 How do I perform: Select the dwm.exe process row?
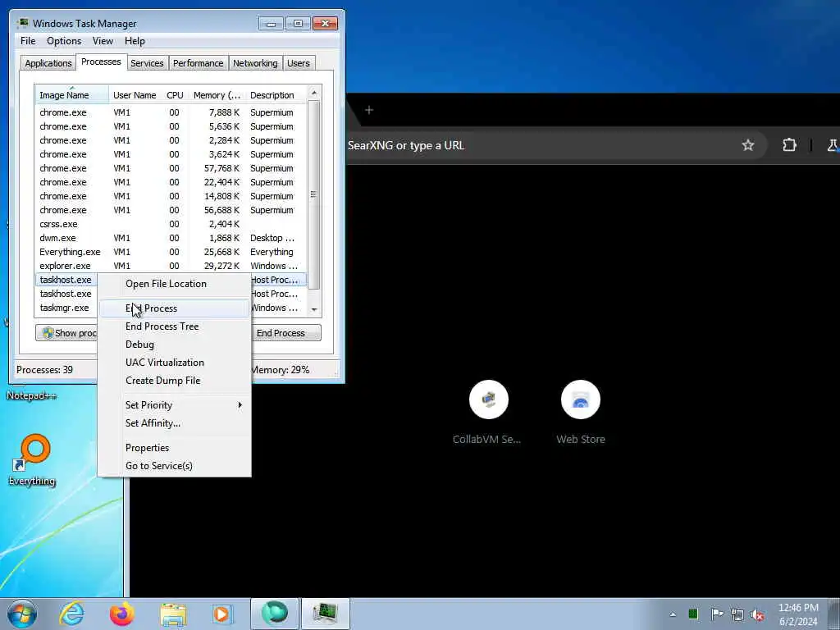171,238
